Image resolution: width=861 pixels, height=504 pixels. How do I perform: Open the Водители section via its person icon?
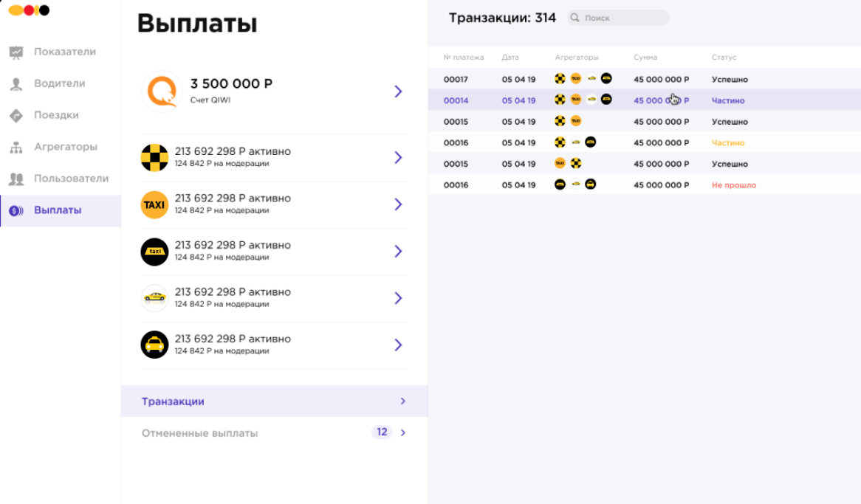[16, 83]
